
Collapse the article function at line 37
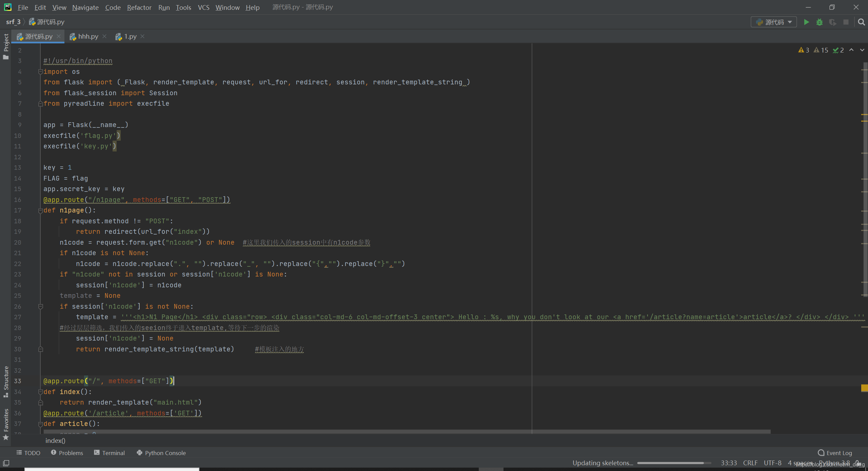[x=40, y=424]
